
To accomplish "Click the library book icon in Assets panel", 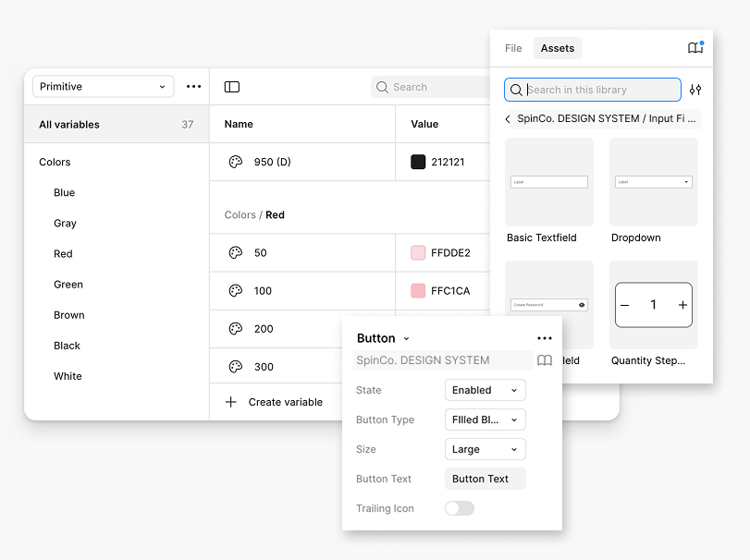I will click(x=695, y=48).
